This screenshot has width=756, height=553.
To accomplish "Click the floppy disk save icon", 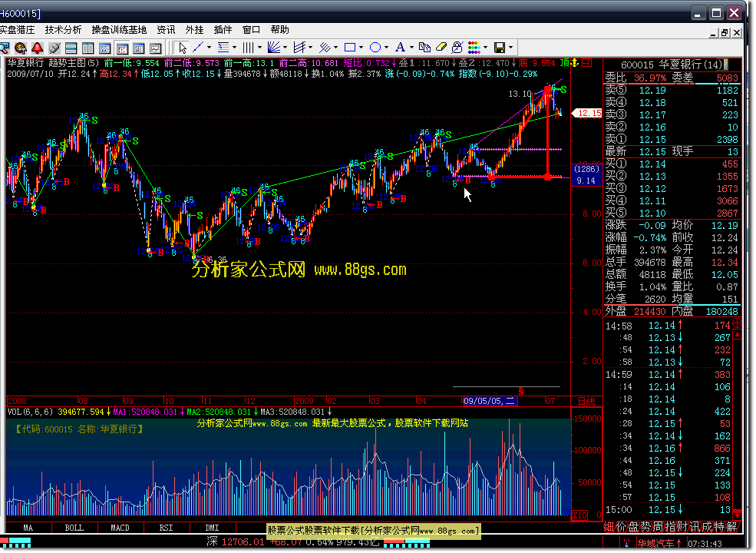I will pos(500,48).
